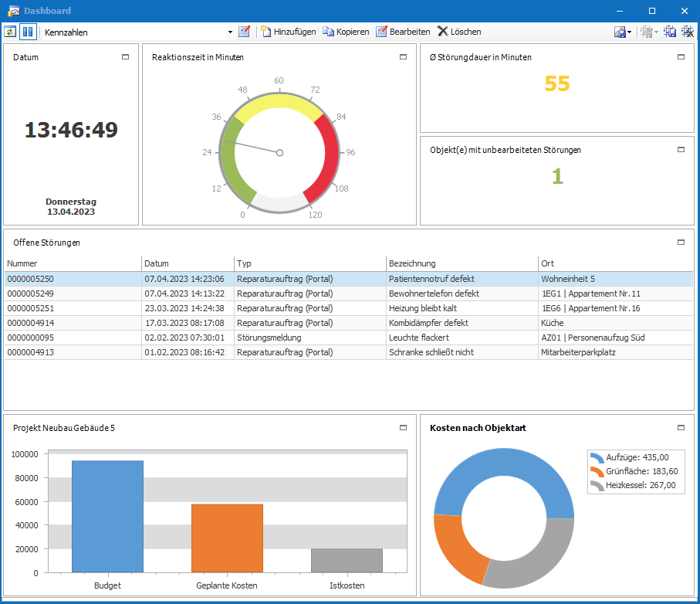Image resolution: width=700 pixels, height=604 pixels.
Task: Maximize the Offene Störungen panel
Action: point(681,243)
